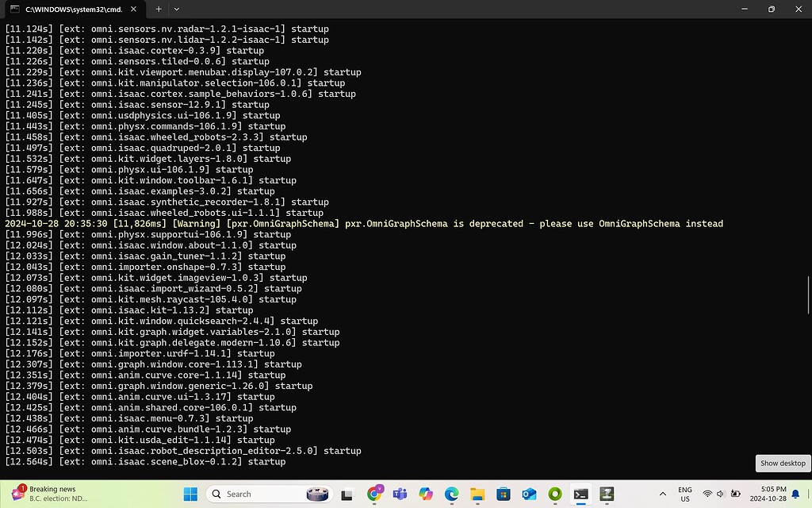Click the omni.isaac.kit-1.13.2 startup line
This screenshot has width=812, height=508.
coord(129,310)
